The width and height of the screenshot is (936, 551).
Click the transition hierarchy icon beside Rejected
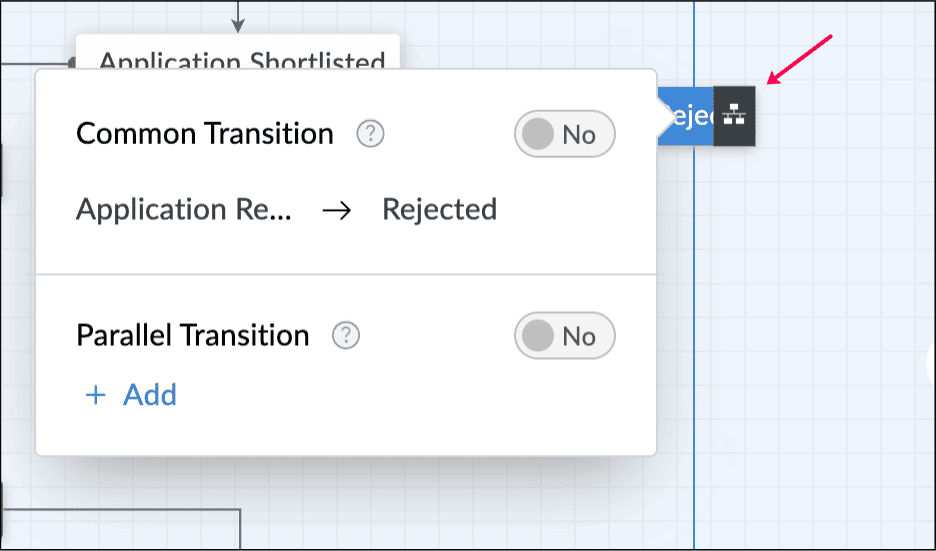[735, 116]
